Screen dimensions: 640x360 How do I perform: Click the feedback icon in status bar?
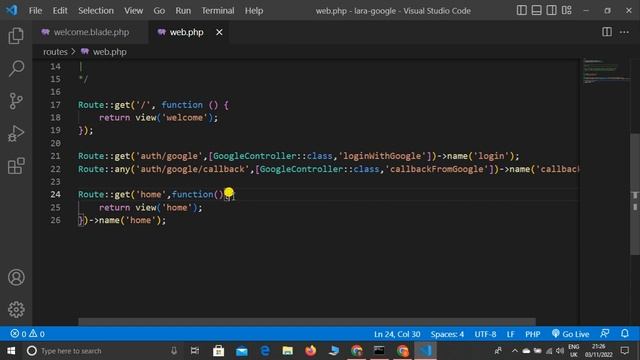pos(605,333)
